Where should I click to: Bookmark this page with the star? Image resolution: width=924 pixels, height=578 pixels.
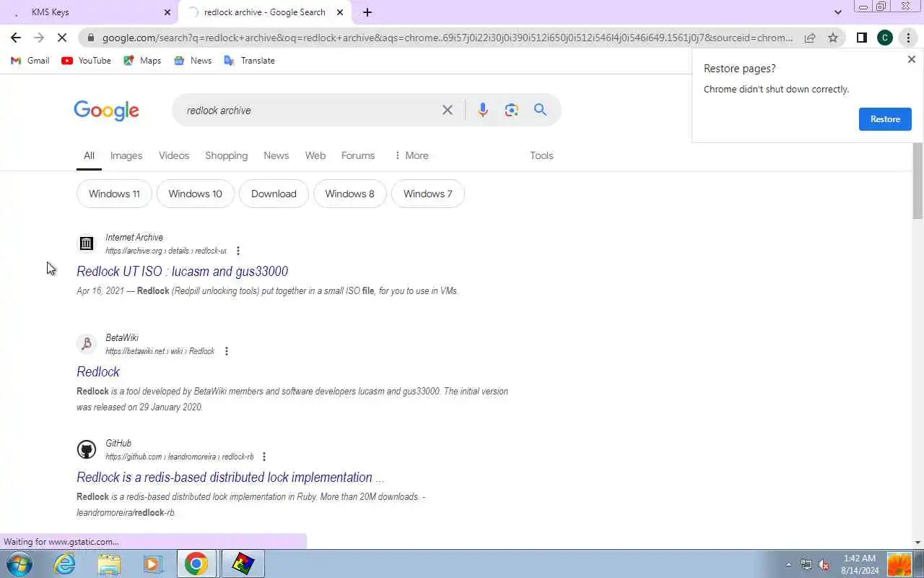click(x=833, y=38)
